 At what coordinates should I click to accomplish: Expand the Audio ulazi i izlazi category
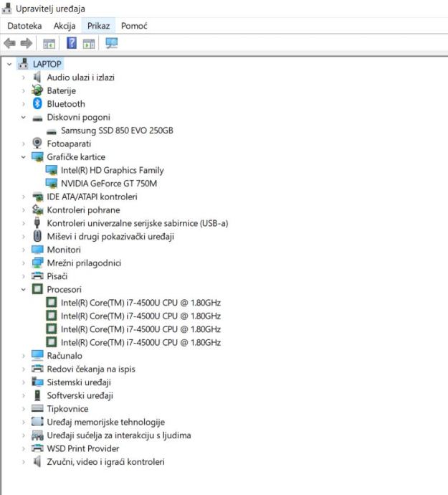(x=24, y=77)
